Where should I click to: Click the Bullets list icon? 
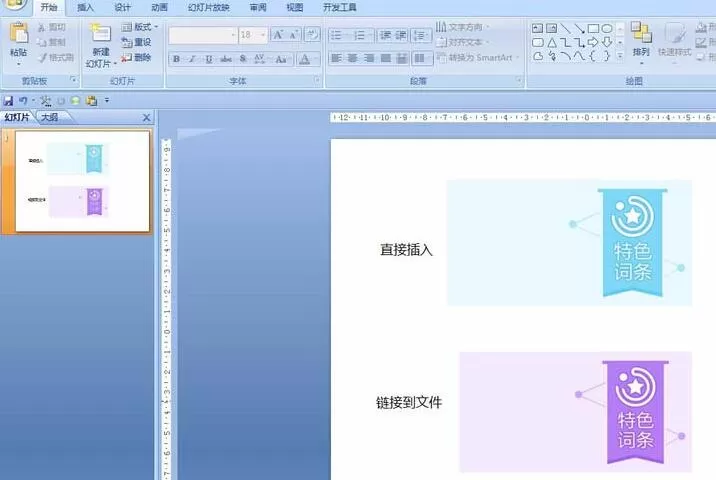[337, 35]
